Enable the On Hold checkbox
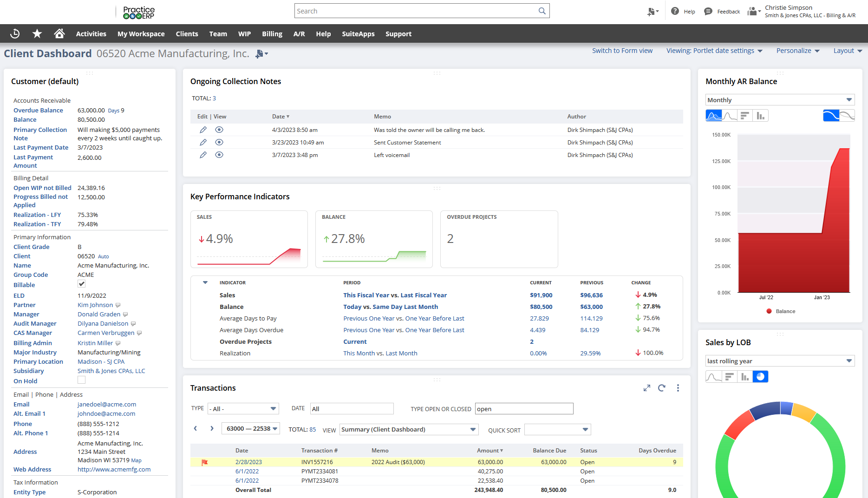This screenshot has width=868, height=498. [81, 380]
